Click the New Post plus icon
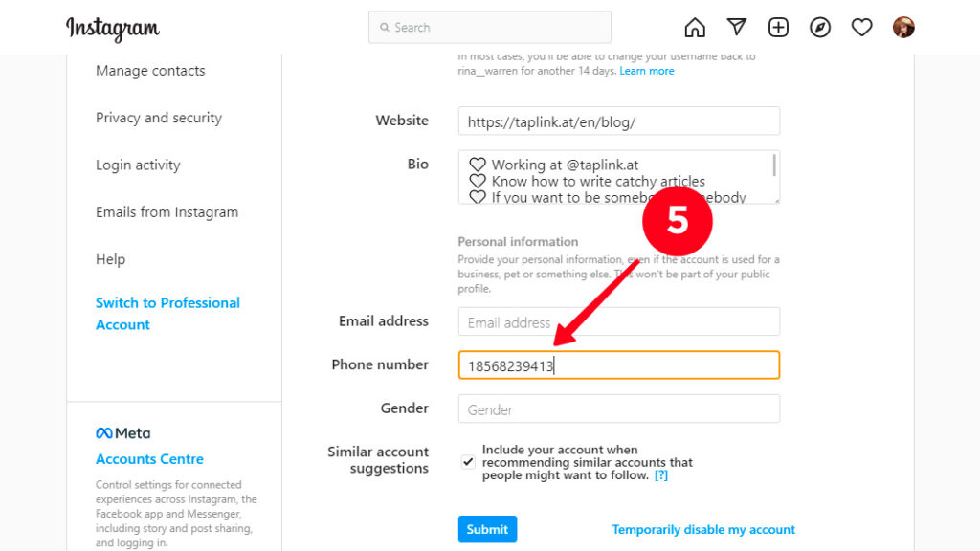The width and height of the screenshot is (980, 551). (778, 27)
